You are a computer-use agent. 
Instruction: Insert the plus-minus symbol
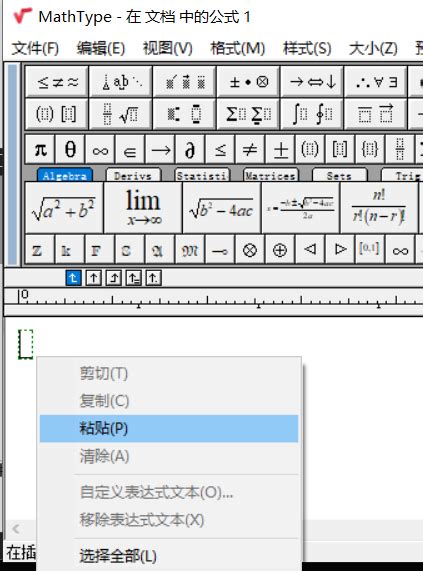pyautogui.click(x=280, y=149)
